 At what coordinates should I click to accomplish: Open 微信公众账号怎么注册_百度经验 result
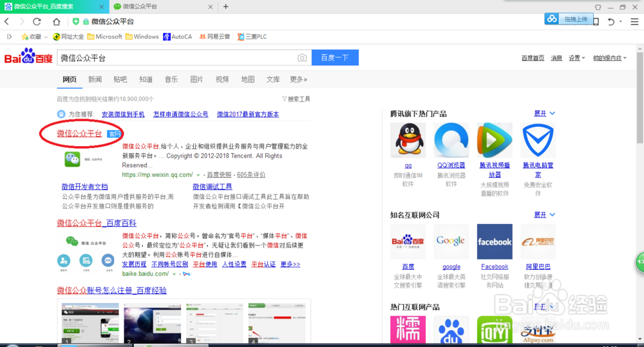(x=111, y=290)
